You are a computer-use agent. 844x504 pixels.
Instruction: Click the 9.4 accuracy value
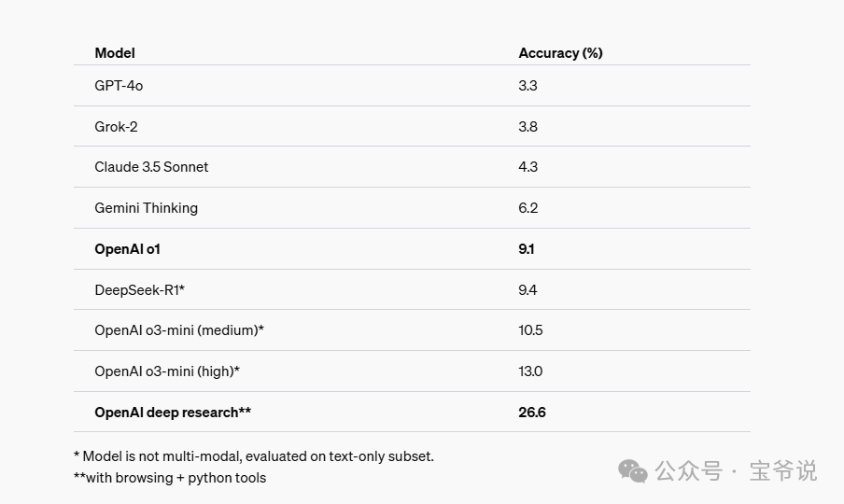pos(527,289)
